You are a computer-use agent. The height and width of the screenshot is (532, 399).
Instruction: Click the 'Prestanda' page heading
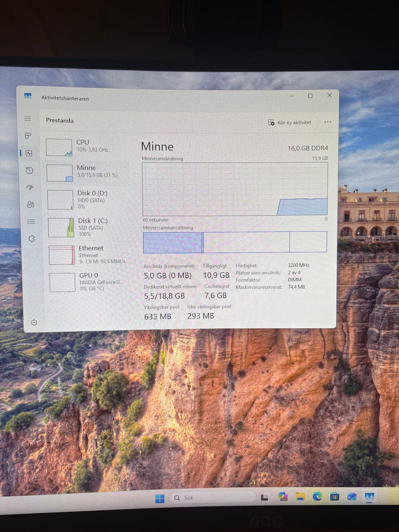click(x=59, y=120)
